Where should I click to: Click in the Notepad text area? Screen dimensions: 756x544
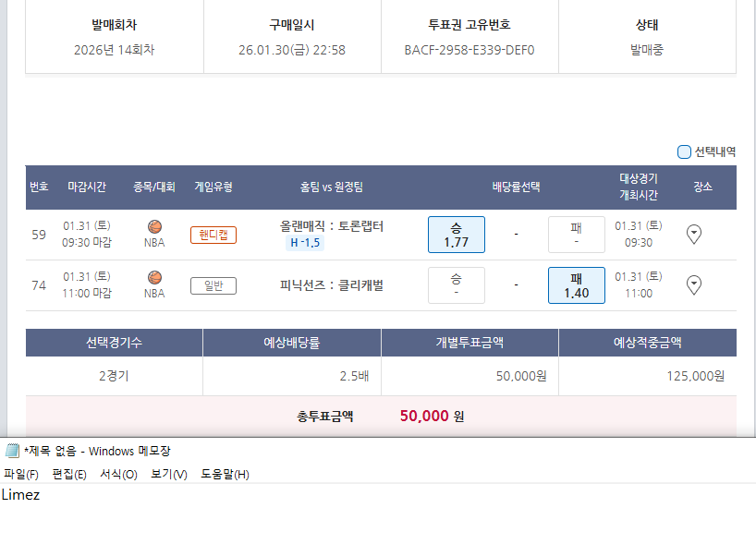coord(370,517)
